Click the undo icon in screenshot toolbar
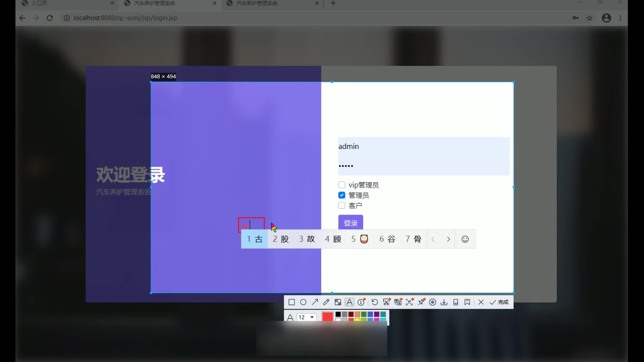The image size is (644, 362). point(375,302)
